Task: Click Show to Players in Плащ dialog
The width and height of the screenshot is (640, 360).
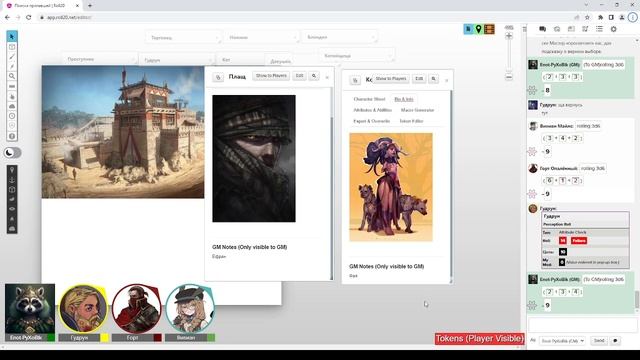Action: 271,76
